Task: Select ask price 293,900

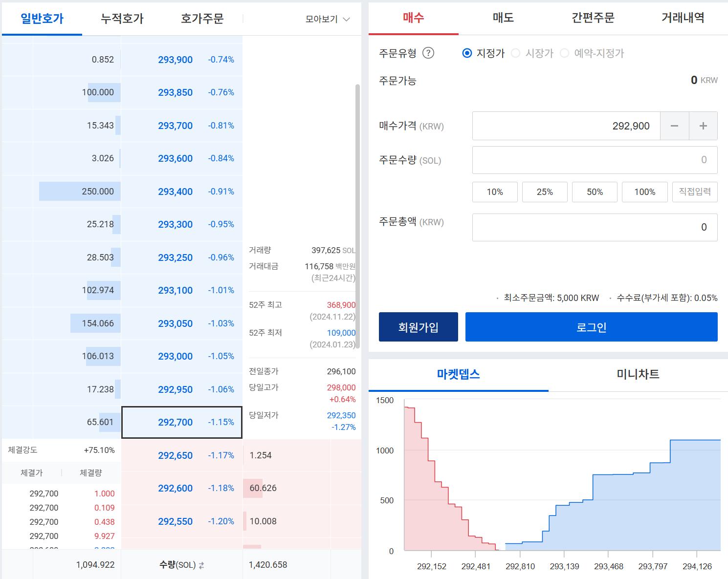Action: coord(182,60)
